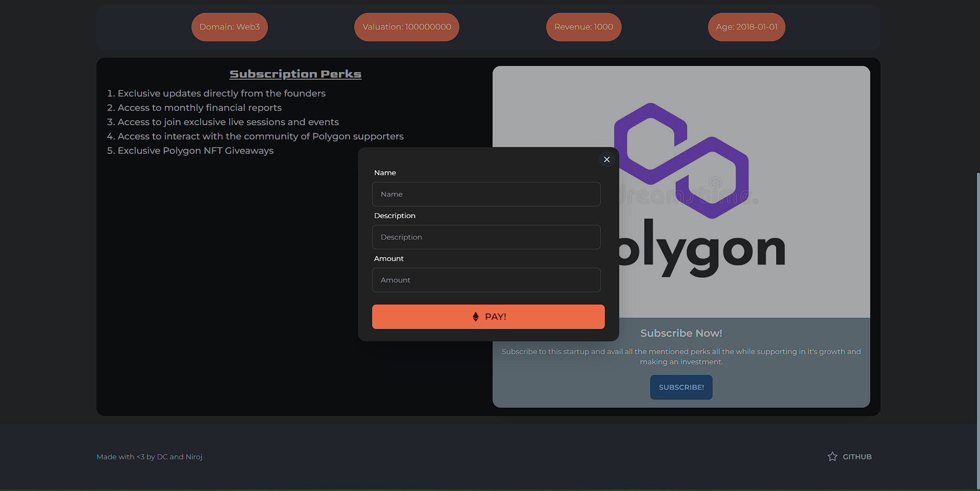This screenshot has width=980, height=491.
Task: Click the orange PAY! button
Action: (x=488, y=317)
